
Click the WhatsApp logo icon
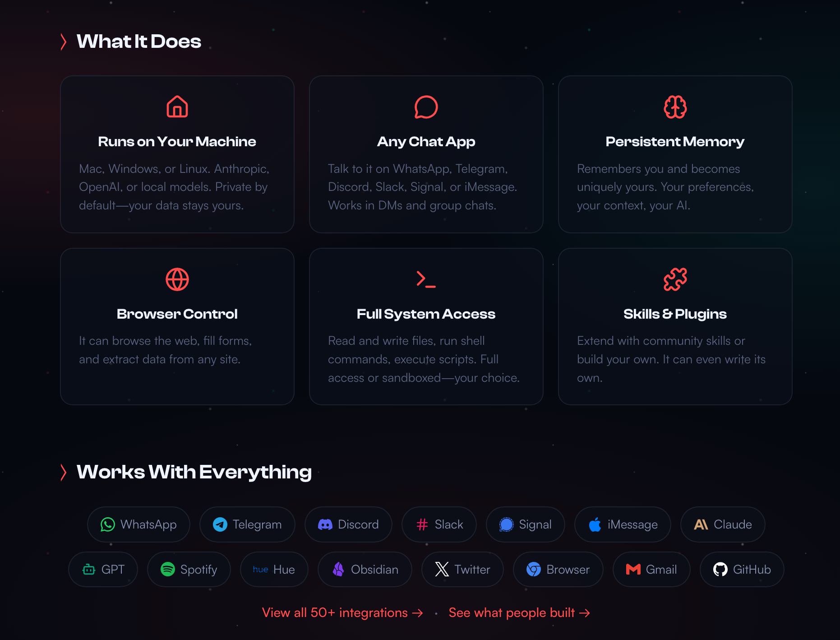108,524
